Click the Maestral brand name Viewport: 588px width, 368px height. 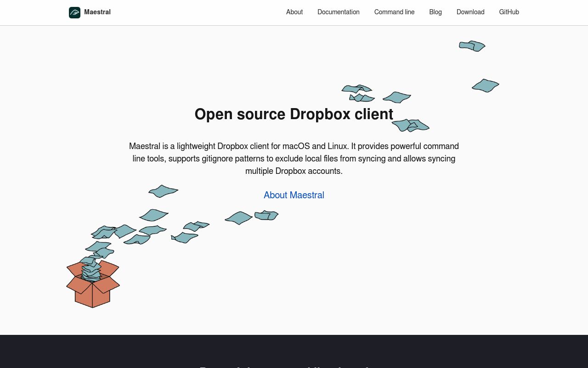(x=97, y=12)
